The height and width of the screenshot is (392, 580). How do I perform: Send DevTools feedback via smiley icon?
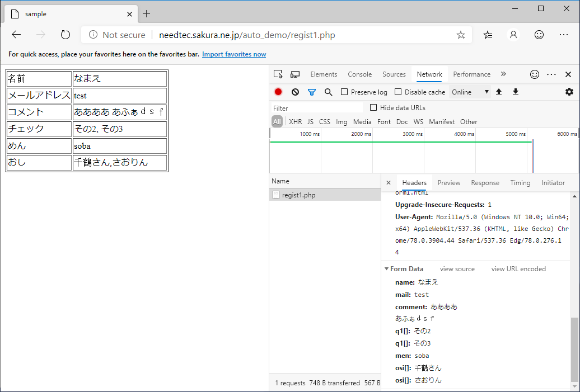(535, 74)
